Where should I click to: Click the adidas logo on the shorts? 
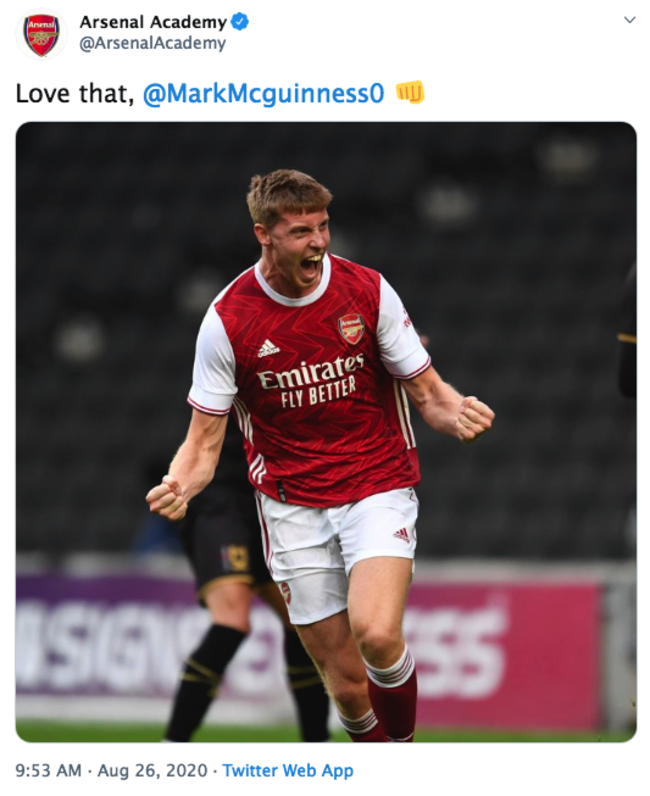[401, 534]
